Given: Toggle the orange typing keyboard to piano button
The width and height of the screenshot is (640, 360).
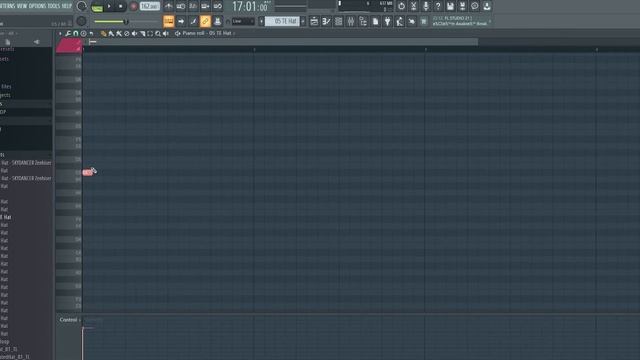Looking at the screenshot, I should (169, 21).
